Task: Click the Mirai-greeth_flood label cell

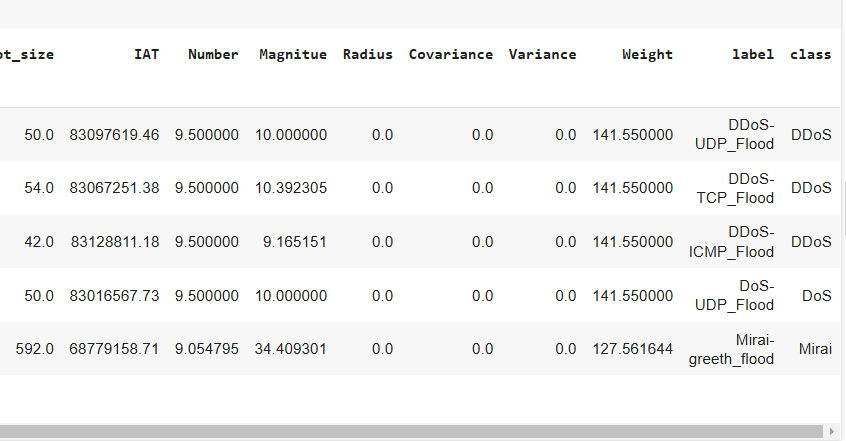Action: tap(731, 349)
